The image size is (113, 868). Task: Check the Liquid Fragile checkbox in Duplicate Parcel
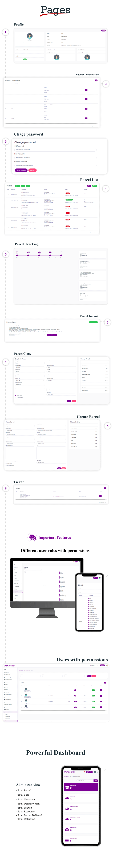coord(16,395)
